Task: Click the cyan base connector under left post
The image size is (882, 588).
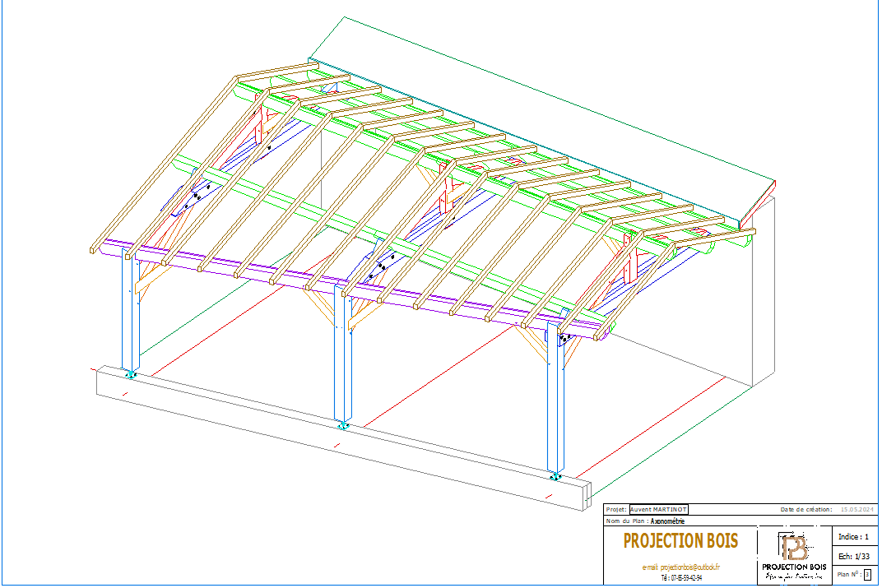Action: [x=131, y=375]
